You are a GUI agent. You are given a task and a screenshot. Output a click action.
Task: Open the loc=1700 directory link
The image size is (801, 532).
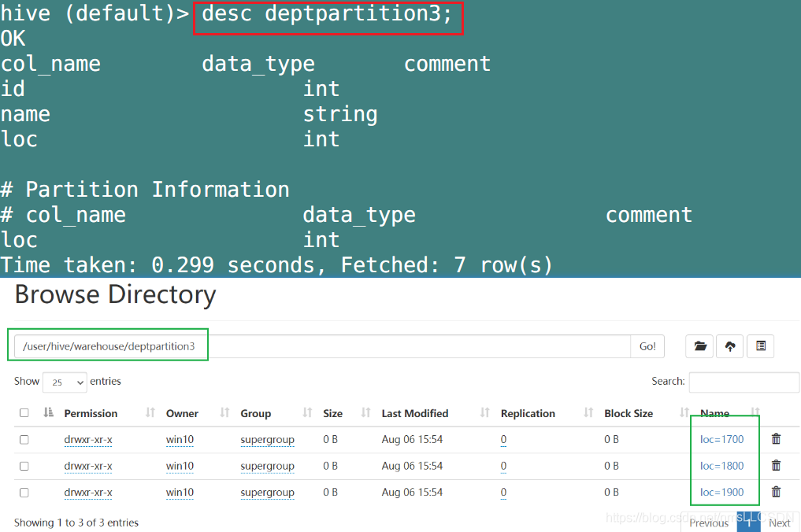[x=721, y=439]
